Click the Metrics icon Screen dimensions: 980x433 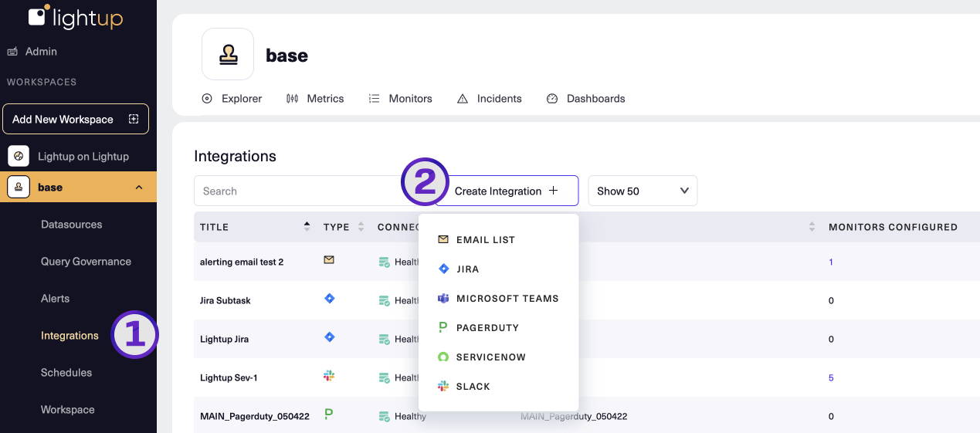292,99
